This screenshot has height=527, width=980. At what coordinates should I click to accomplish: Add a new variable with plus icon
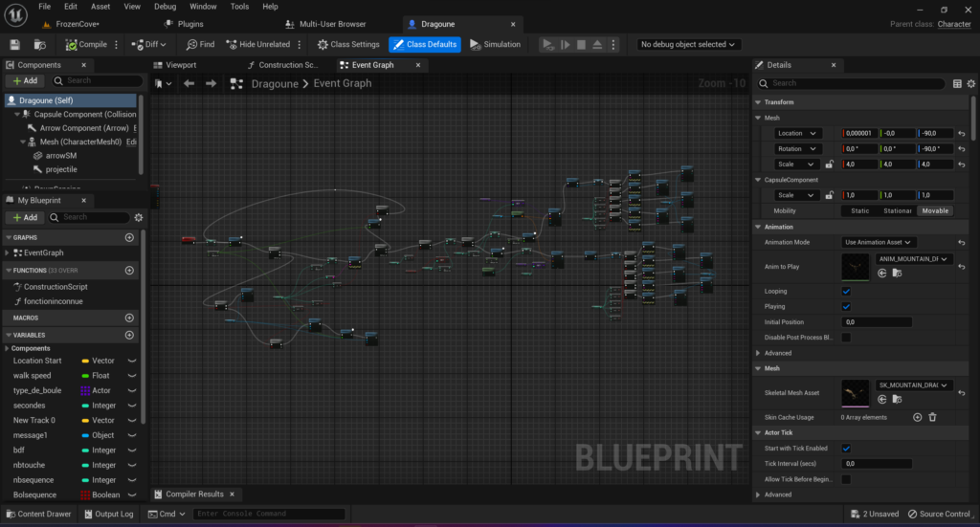point(129,335)
